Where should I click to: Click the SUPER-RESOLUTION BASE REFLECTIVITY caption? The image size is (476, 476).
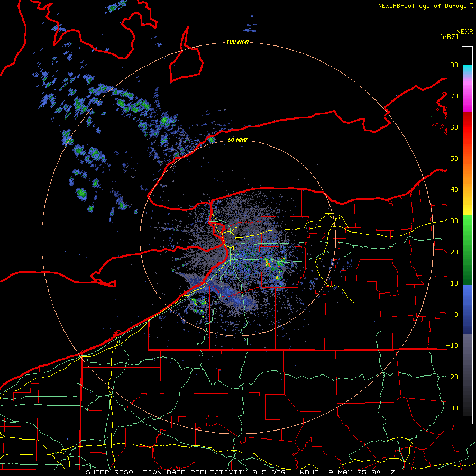(x=167, y=472)
